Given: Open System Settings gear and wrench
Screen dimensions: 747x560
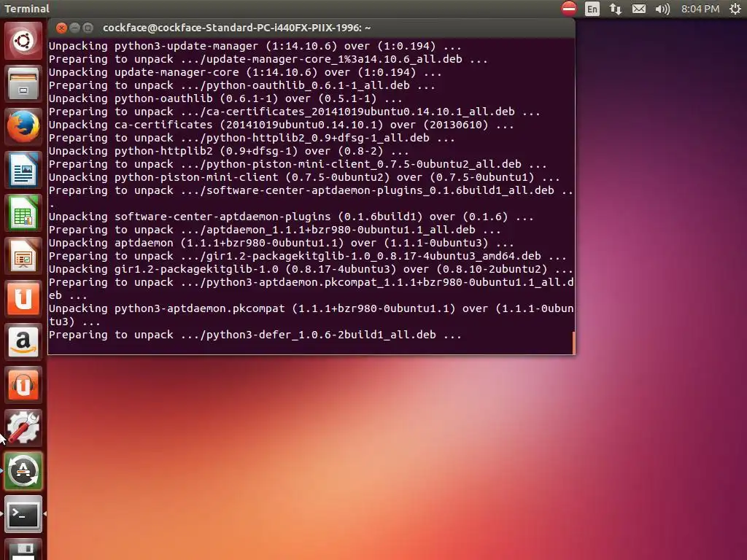Looking at the screenshot, I should (23, 427).
